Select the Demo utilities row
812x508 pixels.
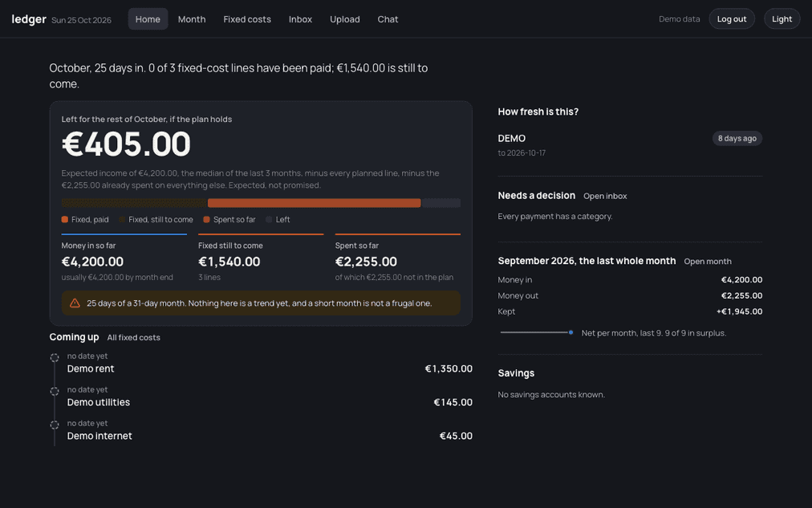pyautogui.click(x=261, y=397)
